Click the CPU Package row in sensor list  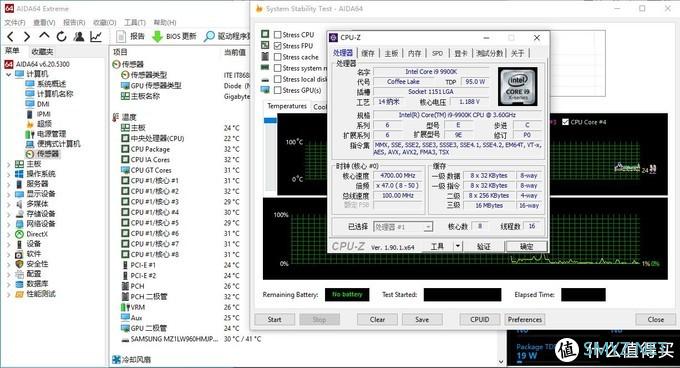click(180, 149)
